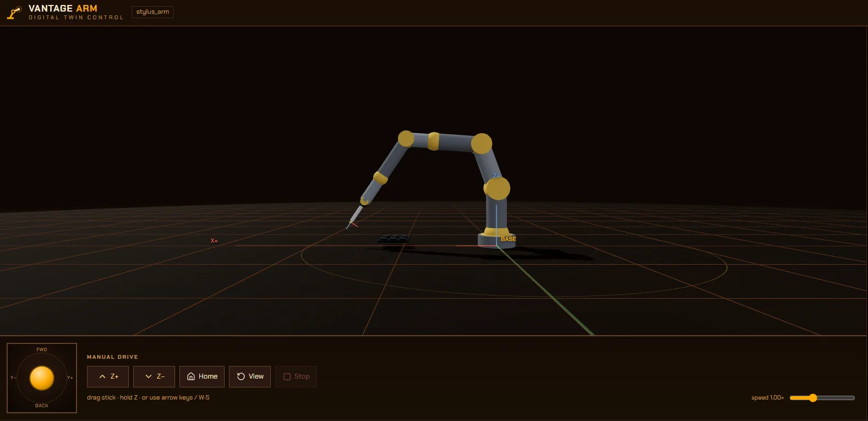Reset the camera with View button
The width and height of the screenshot is (868, 421).
click(250, 376)
